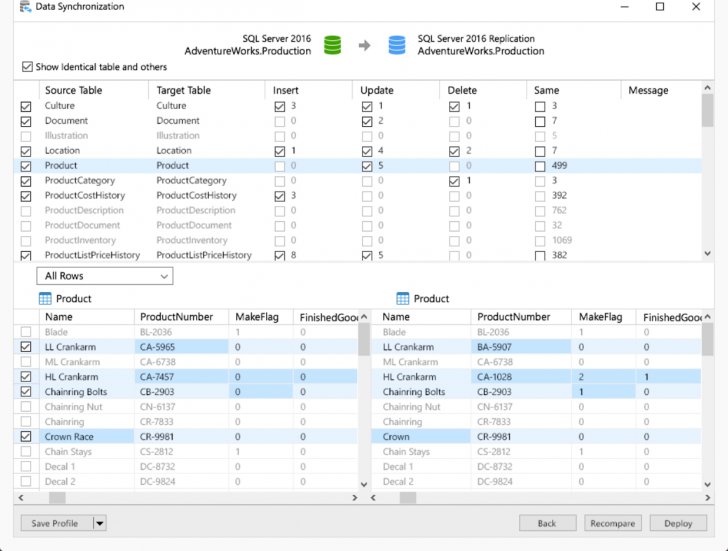Click the Target Table column header
Screen dimensions: 728x551
tap(207, 90)
